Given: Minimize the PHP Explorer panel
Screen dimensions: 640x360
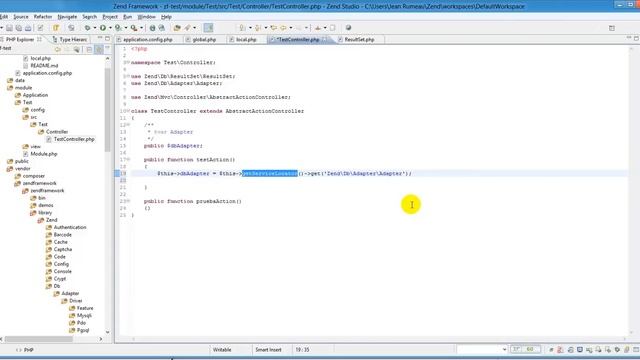Looking at the screenshot, I should tap(100, 38).
